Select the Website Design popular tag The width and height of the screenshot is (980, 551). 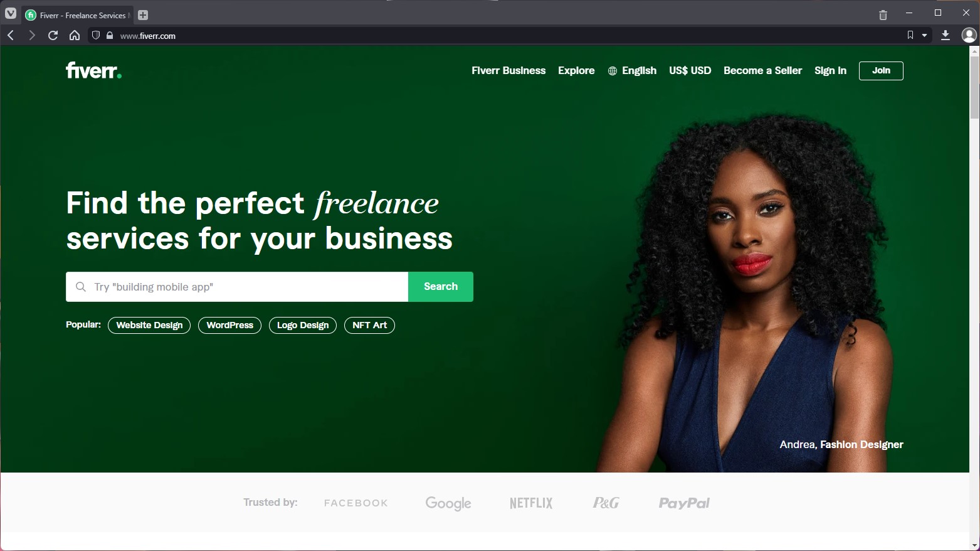click(x=149, y=325)
